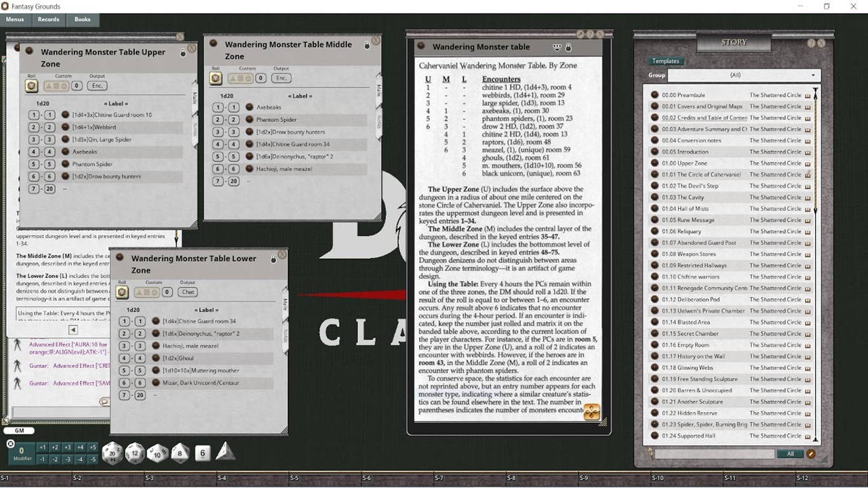This screenshot has height=488, width=868.
Task: Click the Templates button in Story panel
Action: (666, 61)
